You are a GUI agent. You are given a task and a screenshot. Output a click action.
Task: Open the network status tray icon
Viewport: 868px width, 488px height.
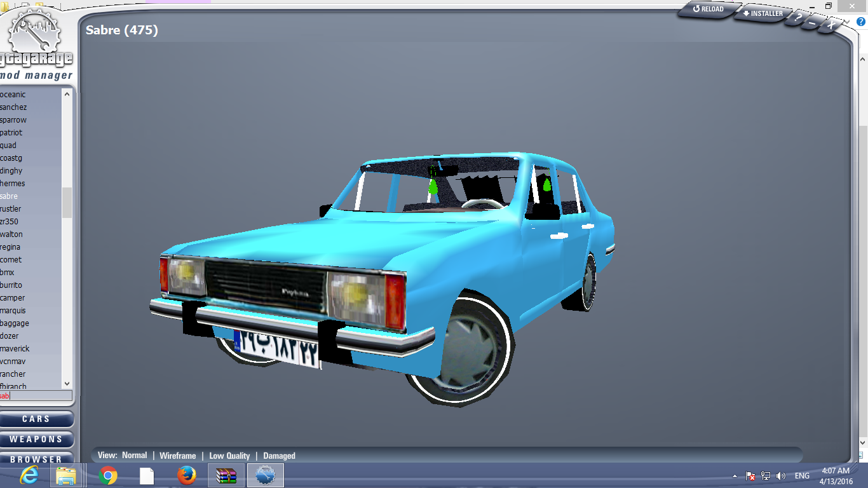pyautogui.click(x=766, y=476)
